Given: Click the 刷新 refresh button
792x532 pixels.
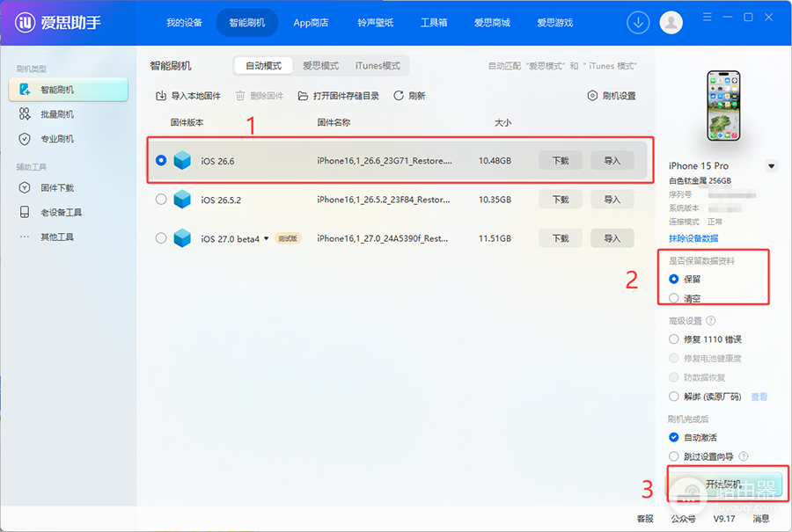Looking at the screenshot, I should tap(409, 96).
